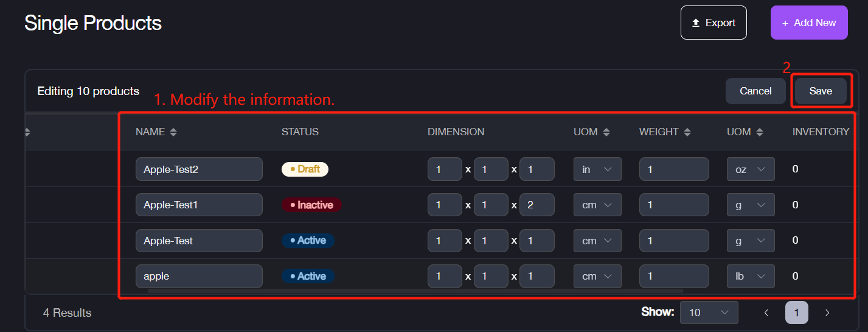Select page 1 in pagination
868x332 pixels.
click(797, 313)
